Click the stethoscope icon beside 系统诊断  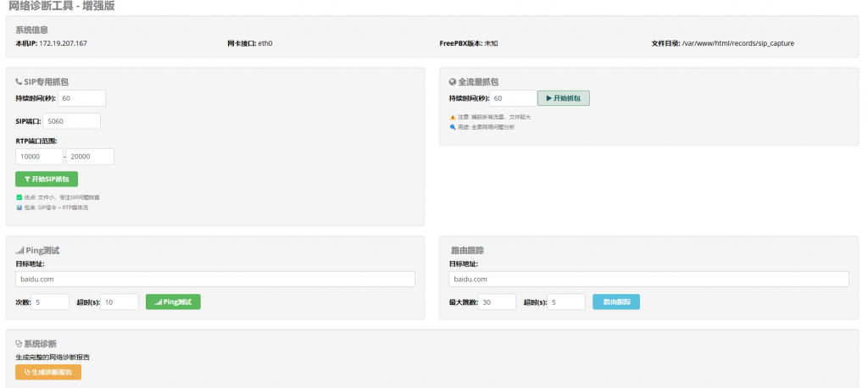[19, 344]
